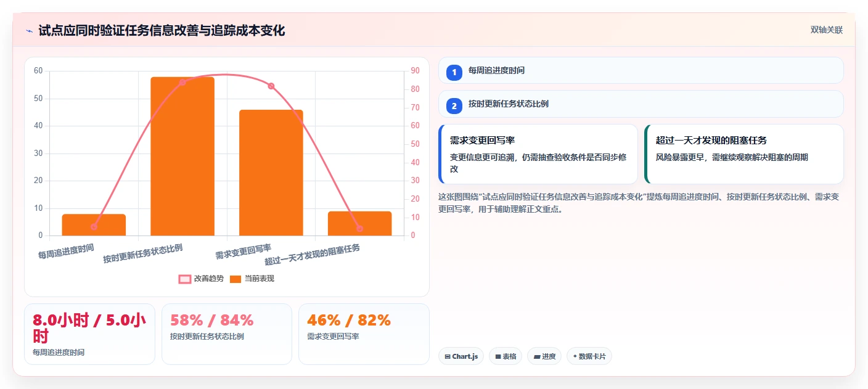Click the 表格 chip icon
The width and height of the screenshot is (868, 389).
pyautogui.click(x=497, y=356)
